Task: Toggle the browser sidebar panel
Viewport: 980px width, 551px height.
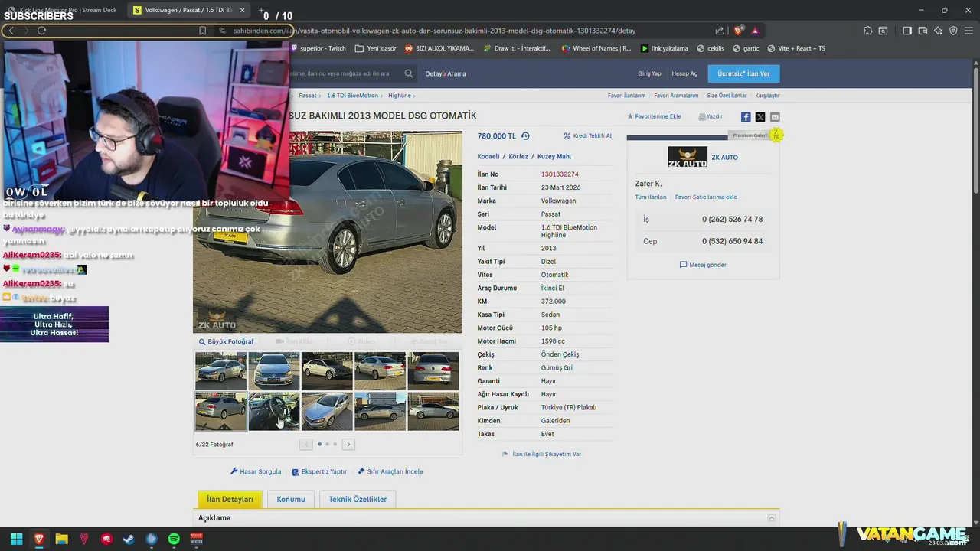Action: pos(907,31)
